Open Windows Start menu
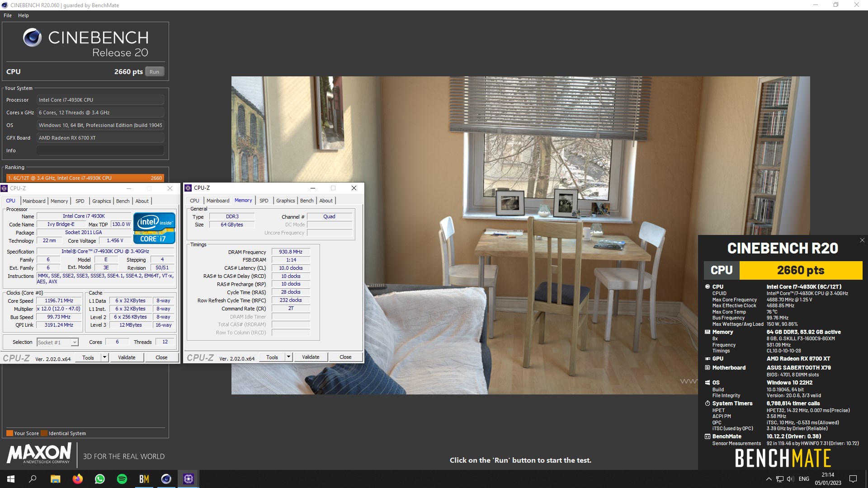Viewport: 868px width, 488px height. coord(11,479)
